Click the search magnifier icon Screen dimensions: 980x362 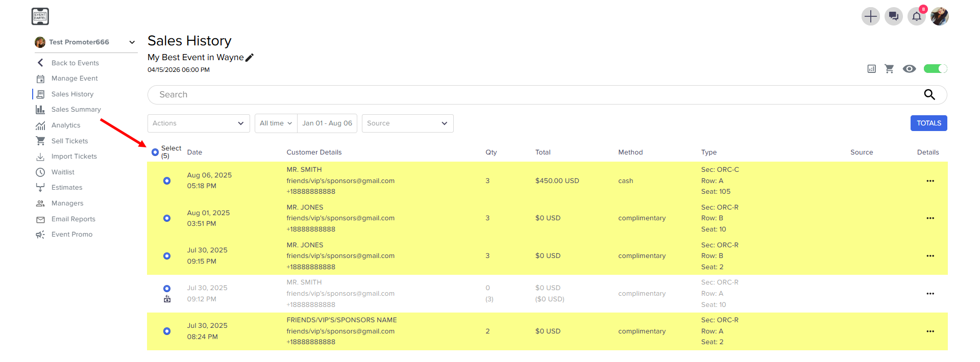[x=929, y=94]
